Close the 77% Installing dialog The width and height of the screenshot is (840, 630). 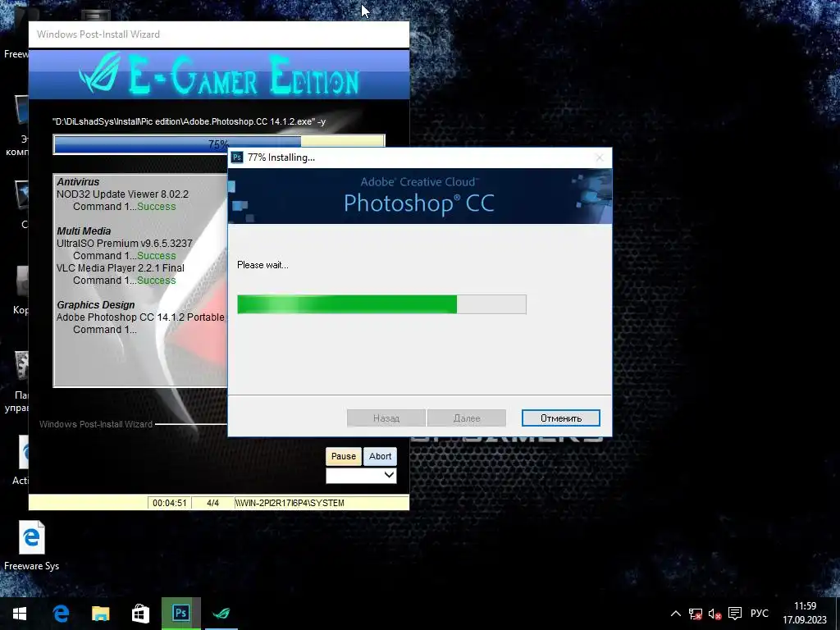tap(600, 157)
